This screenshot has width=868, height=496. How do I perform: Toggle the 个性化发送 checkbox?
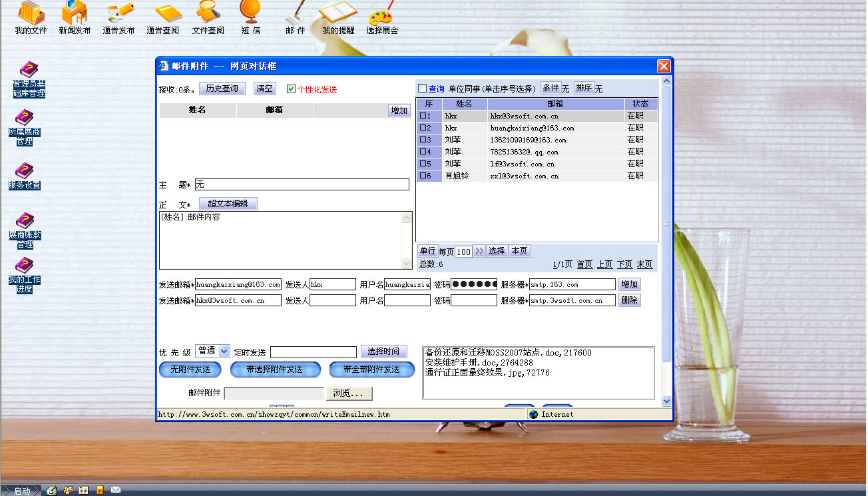click(291, 89)
